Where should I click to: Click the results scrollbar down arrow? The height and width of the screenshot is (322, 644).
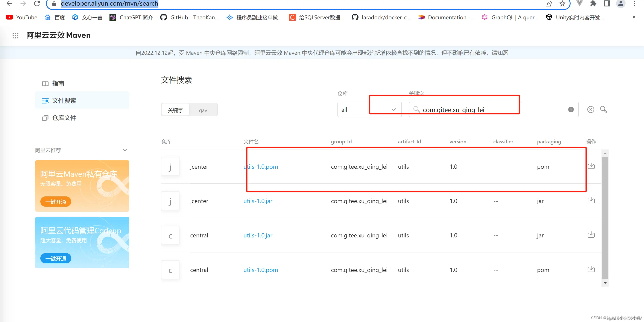[605, 283]
